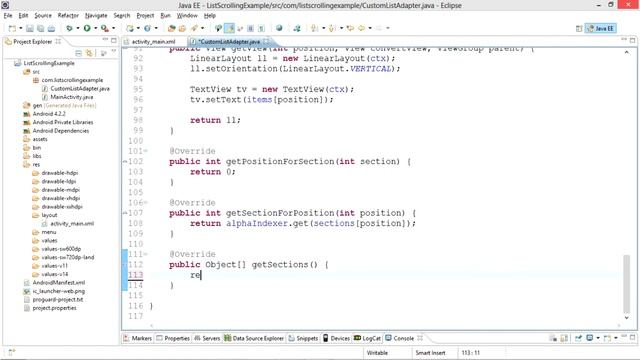Click the Open Task toolbar icon
Image resolution: width=640 pixels, height=360 pixels.
(x=182, y=28)
